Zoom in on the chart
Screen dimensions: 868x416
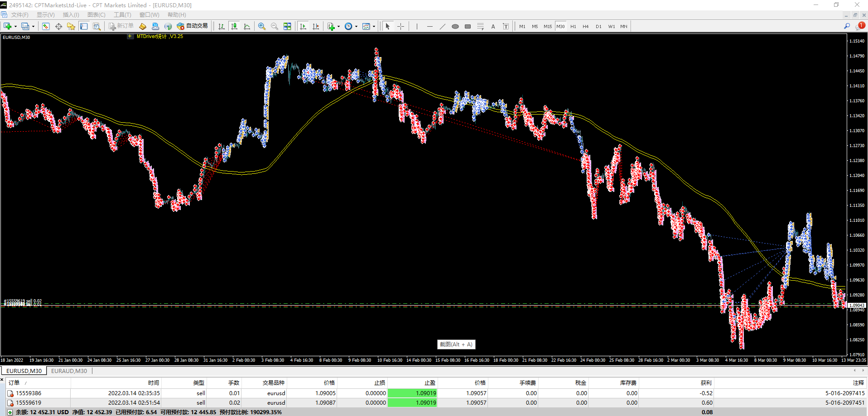pyautogui.click(x=262, y=26)
